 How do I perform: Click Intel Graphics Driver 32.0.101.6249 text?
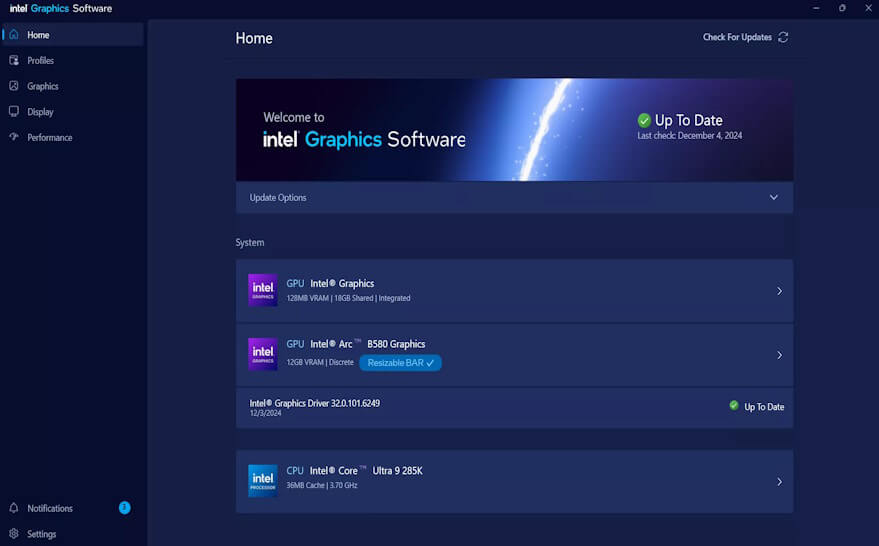[x=314, y=403]
